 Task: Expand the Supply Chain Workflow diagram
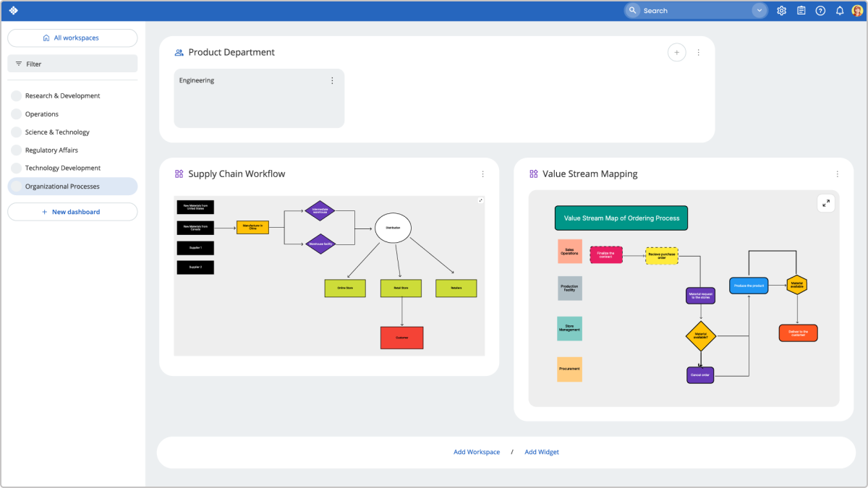click(481, 200)
